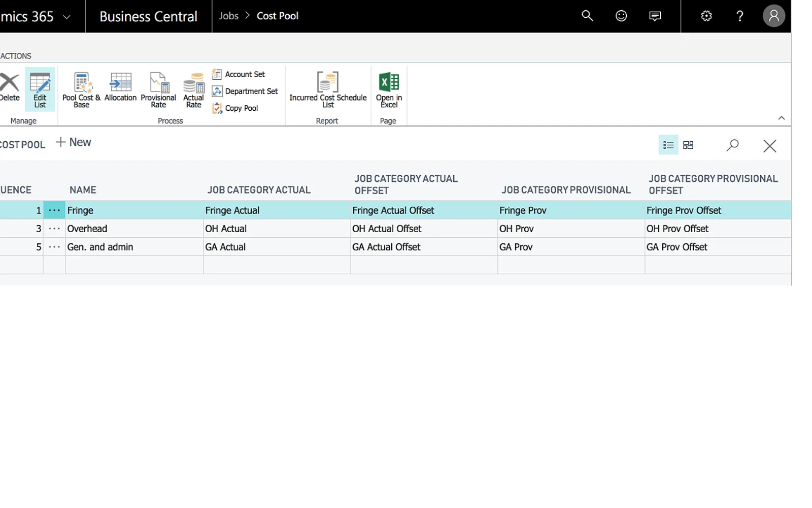
Task: Run the Copy Pool action
Action: (x=235, y=108)
